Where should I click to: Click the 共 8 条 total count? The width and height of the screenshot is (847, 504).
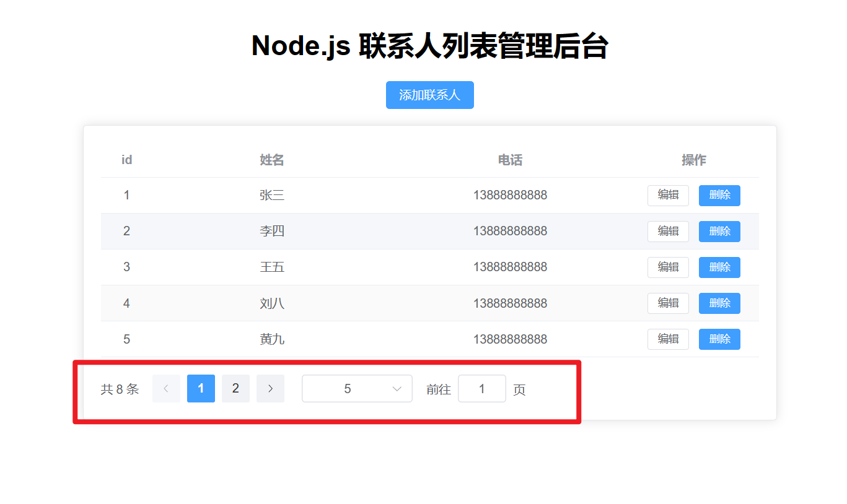point(120,389)
